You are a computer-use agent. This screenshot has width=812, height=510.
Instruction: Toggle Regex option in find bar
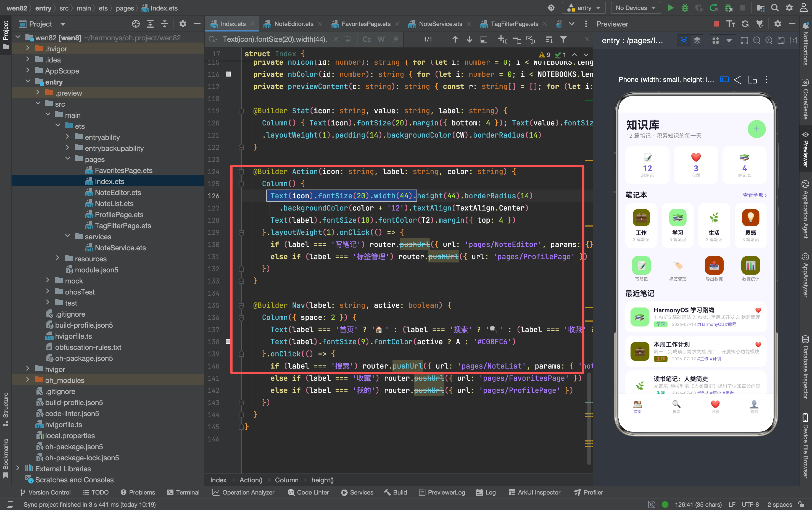[x=396, y=40]
